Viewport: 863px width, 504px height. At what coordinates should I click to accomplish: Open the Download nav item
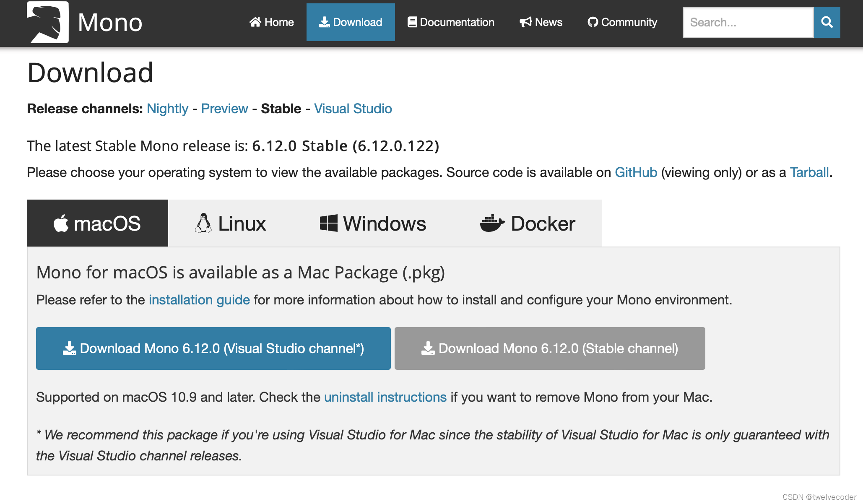351,22
